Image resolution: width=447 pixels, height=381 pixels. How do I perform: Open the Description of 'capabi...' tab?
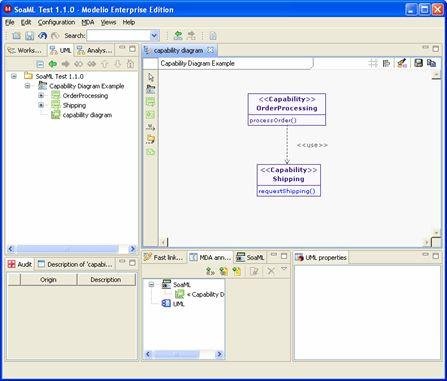(x=75, y=264)
